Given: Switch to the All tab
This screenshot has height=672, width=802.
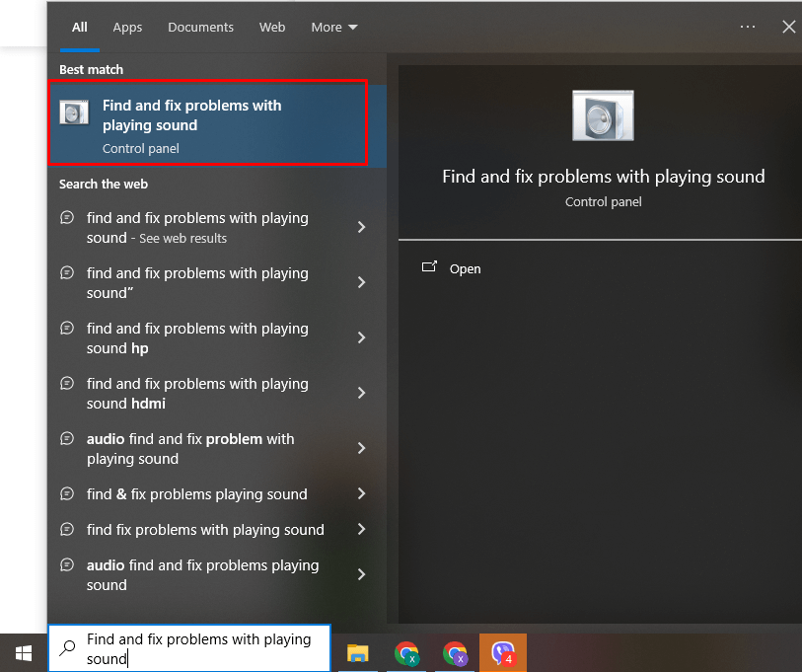Looking at the screenshot, I should [79, 27].
